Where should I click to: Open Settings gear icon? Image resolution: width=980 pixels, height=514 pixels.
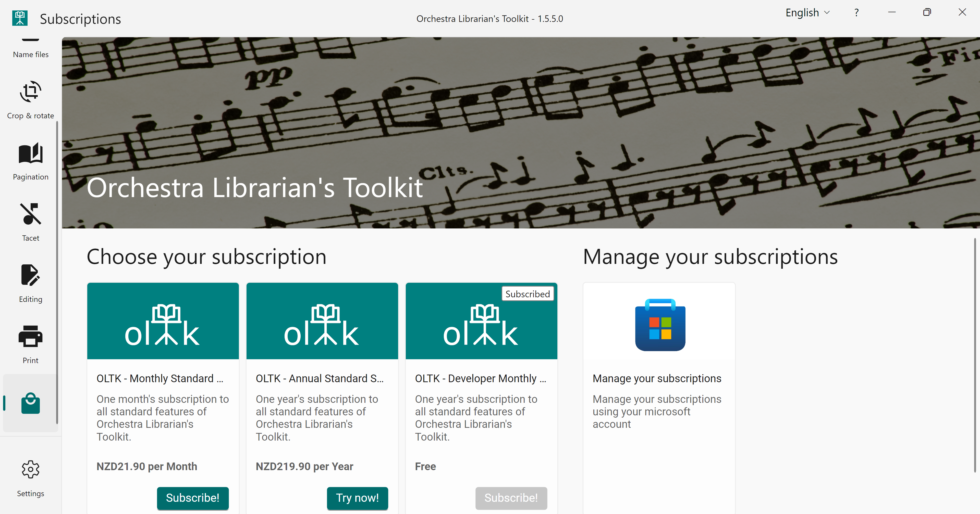[x=30, y=470]
